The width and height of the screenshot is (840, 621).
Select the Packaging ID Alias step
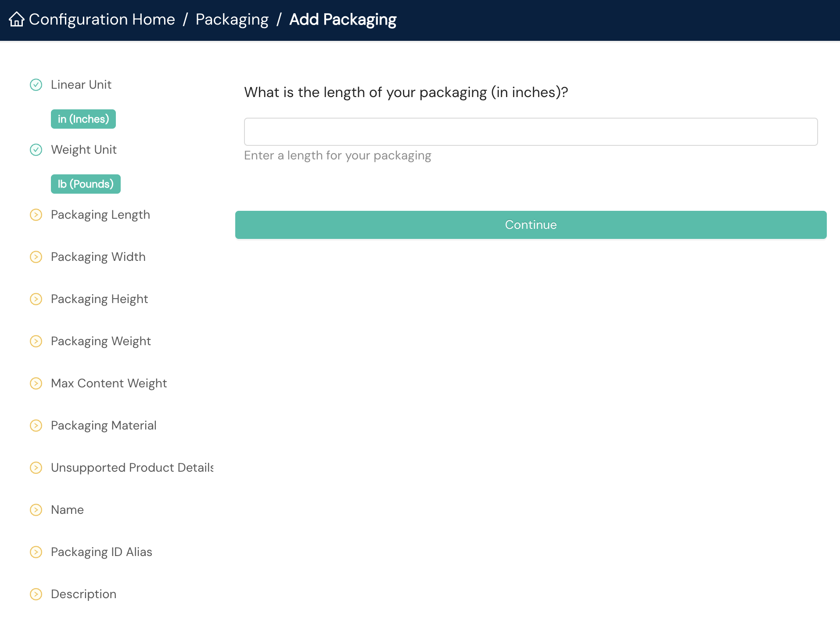click(x=101, y=552)
